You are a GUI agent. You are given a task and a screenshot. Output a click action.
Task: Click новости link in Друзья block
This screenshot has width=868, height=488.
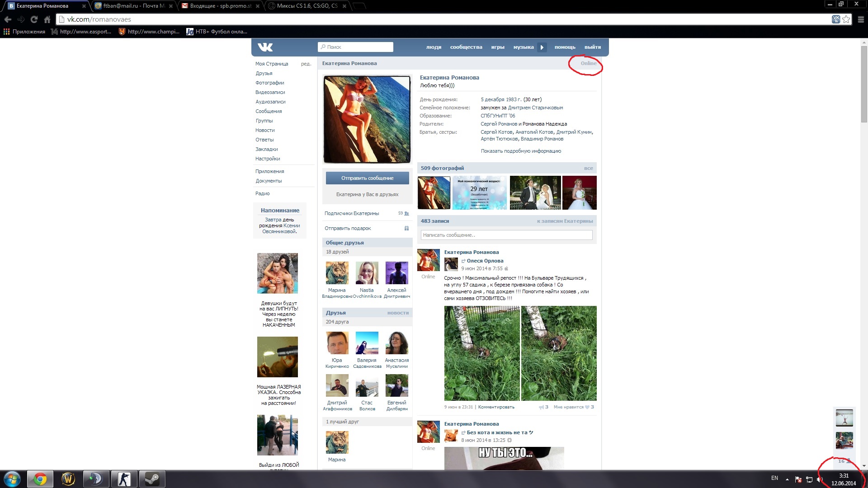pos(398,313)
